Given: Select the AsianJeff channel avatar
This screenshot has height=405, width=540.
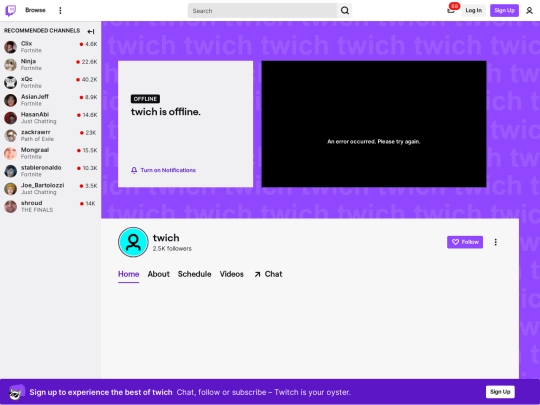Looking at the screenshot, I should 10,100.
